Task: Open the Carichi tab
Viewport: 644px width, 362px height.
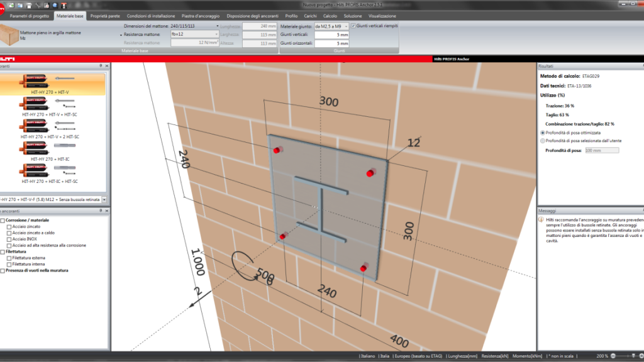Action: coord(310,16)
